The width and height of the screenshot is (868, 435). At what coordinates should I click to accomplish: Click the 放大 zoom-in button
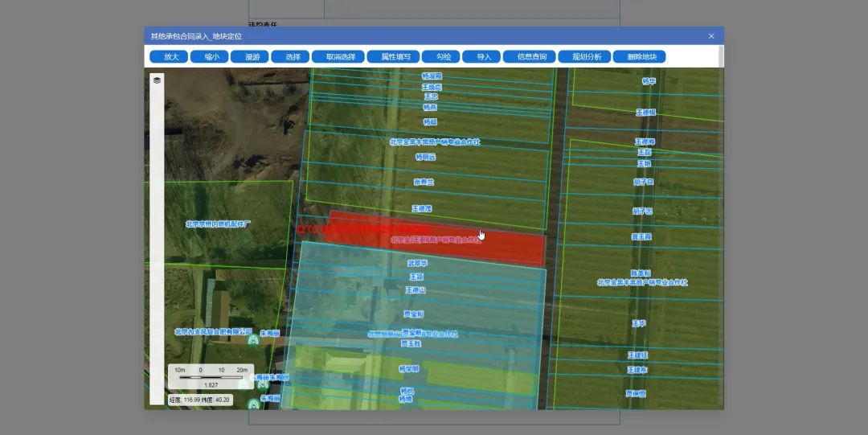(169, 57)
